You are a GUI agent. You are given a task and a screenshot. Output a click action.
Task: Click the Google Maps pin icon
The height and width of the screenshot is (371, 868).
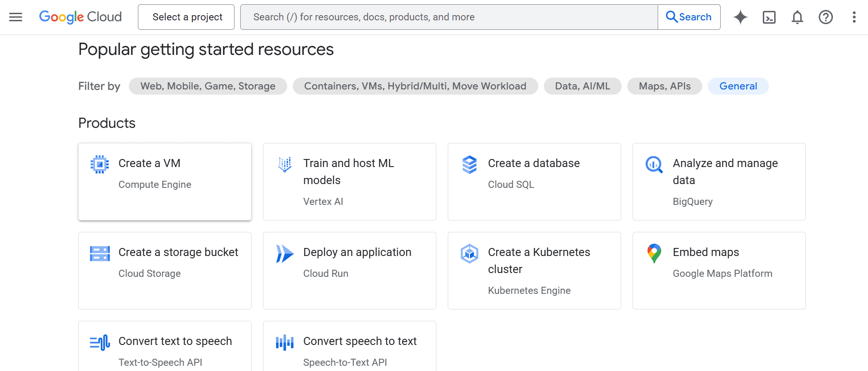pyautogui.click(x=654, y=254)
